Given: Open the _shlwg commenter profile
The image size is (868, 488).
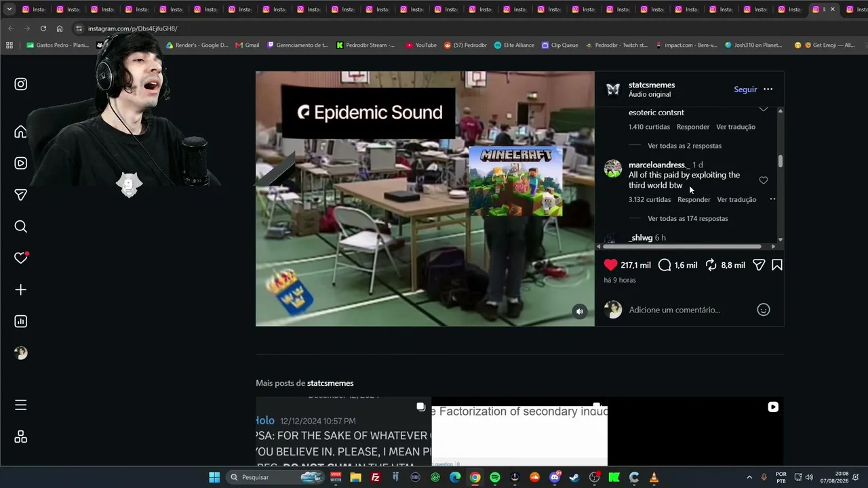Looking at the screenshot, I should [640, 238].
